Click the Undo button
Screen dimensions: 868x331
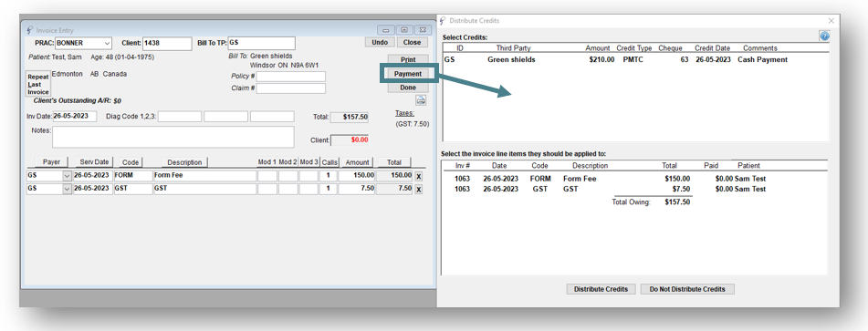coord(380,43)
